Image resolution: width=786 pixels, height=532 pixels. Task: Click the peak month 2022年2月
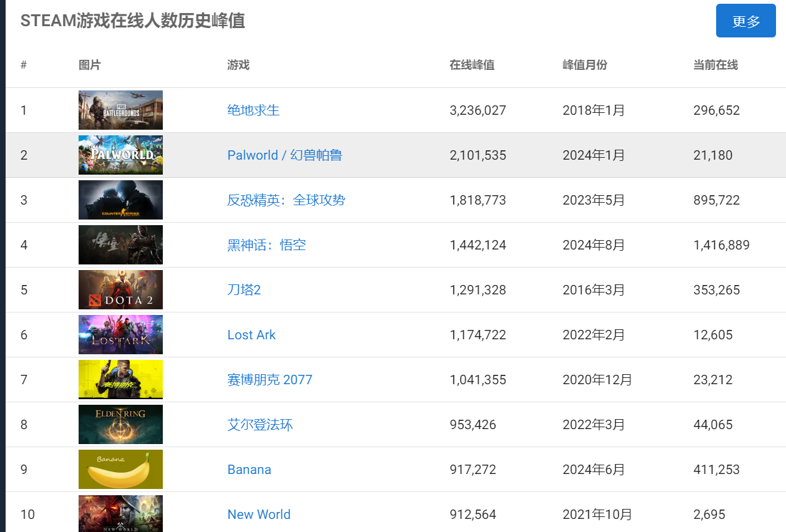pos(594,335)
